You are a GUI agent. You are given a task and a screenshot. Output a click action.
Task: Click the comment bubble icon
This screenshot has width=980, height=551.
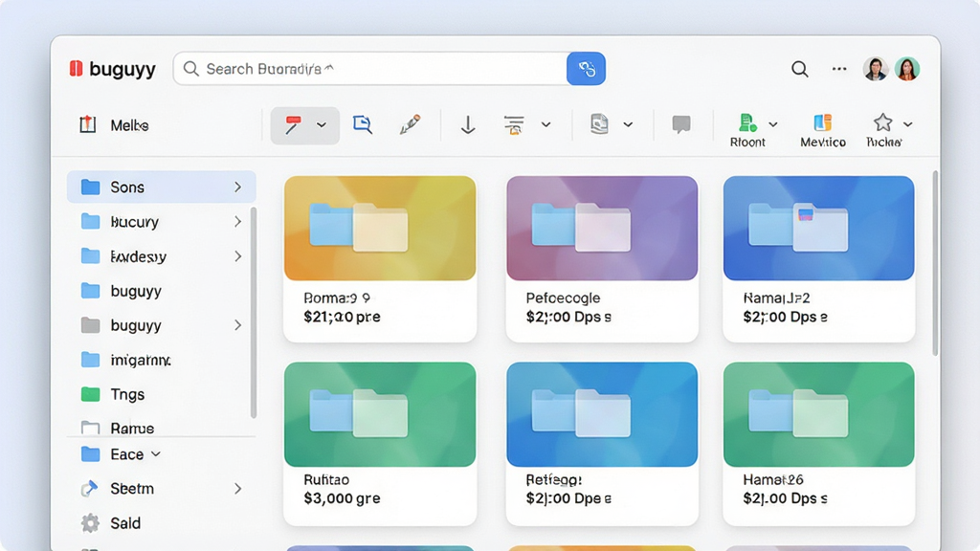pyautogui.click(x=681, y=124)
